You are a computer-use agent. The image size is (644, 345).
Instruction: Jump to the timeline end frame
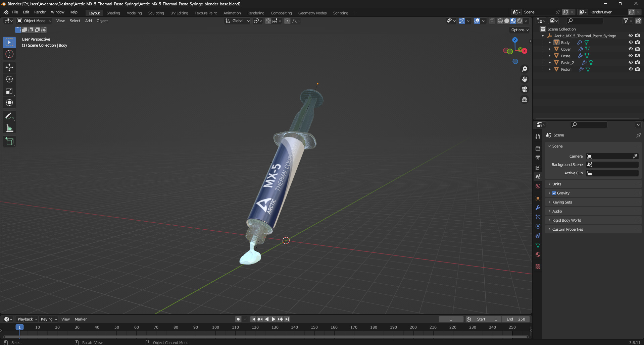pyautogui.click(x=287, y=319)
